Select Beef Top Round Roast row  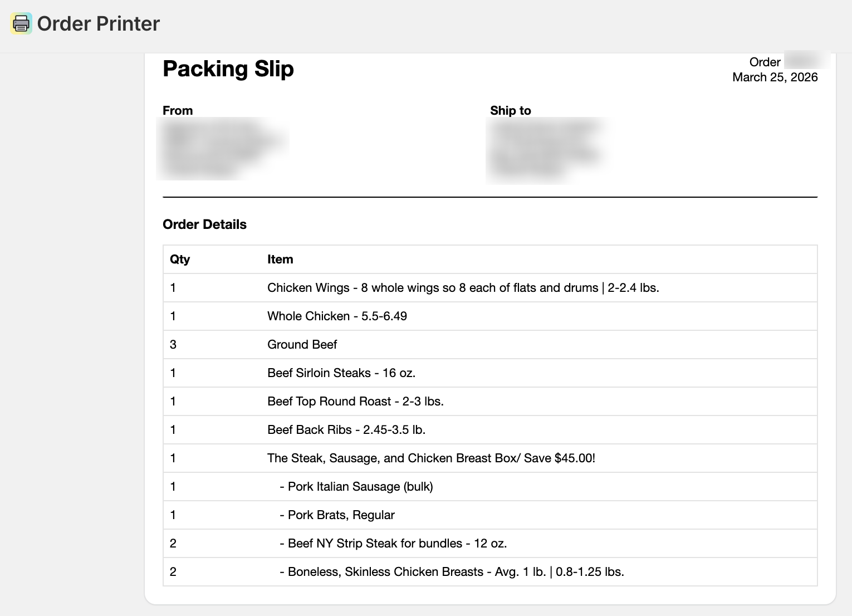355,402
